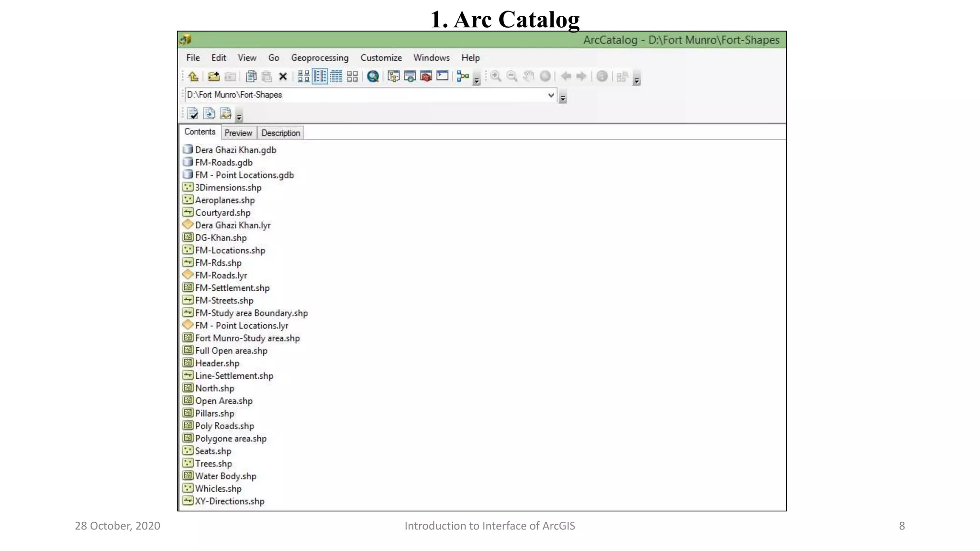Image resolution: width=980 pixels, height=551 pixels.
Task: Select FM-Roads.gdb in contents list
Action: [218, 162]
